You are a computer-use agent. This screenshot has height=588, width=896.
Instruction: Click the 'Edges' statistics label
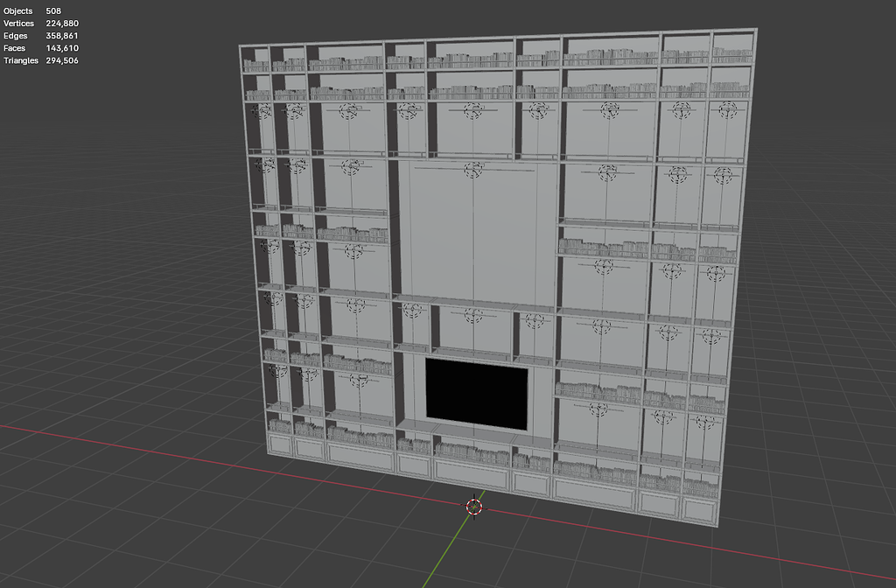[x=16, y=36]
